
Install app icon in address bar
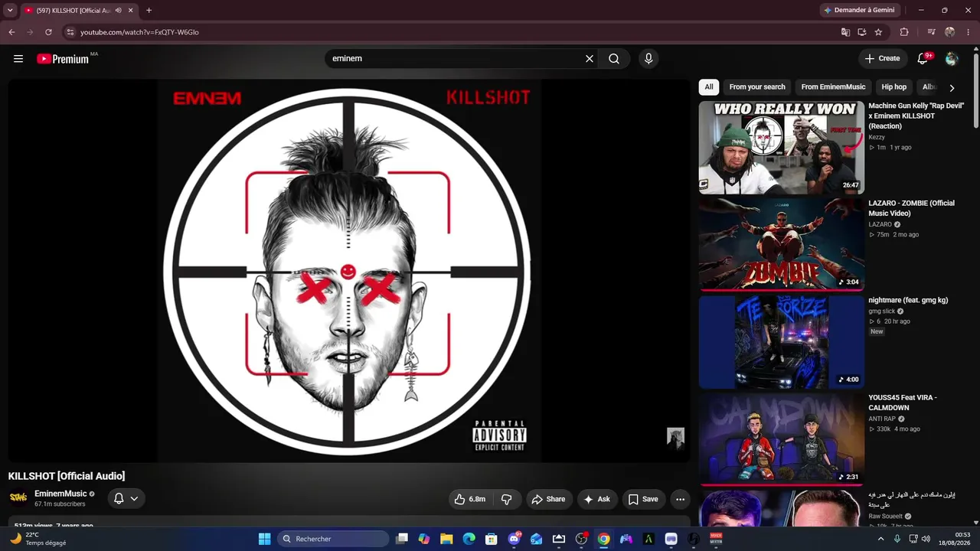[862, 32]
